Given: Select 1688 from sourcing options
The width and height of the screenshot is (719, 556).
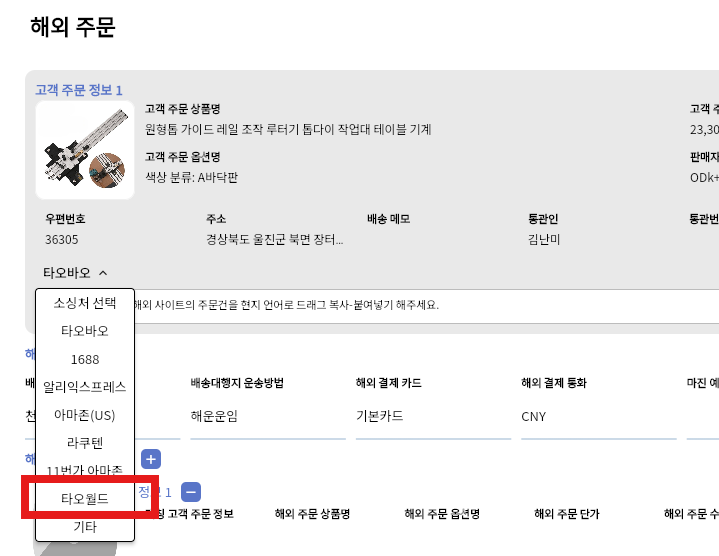Looking at the screenshot, I should coord(85,358).
